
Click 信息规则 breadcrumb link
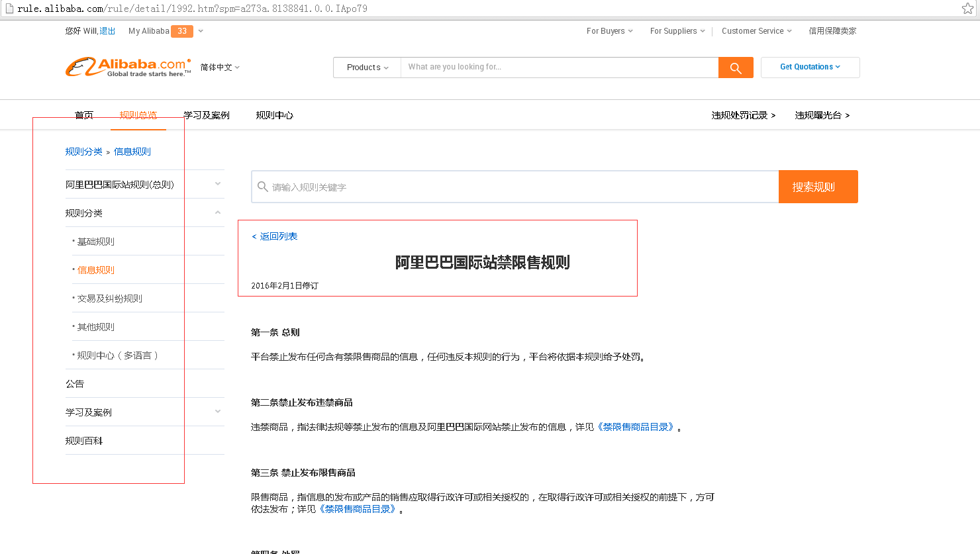132,152
